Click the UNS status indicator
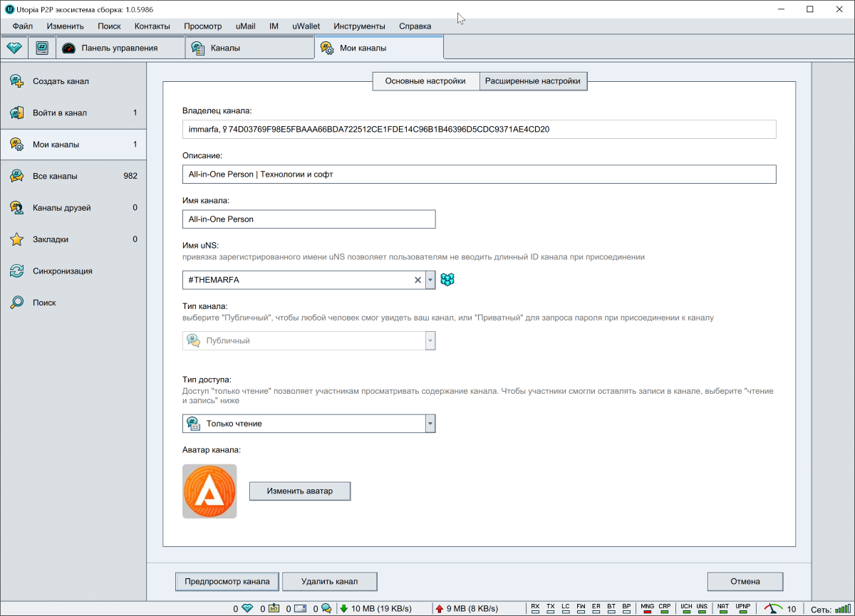 click(x=702, y=609)
